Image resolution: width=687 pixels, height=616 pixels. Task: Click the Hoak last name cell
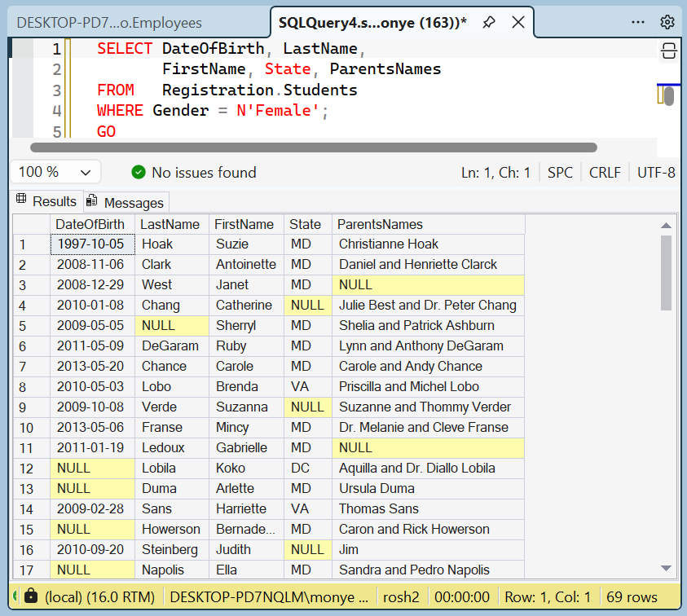point(172,244)
